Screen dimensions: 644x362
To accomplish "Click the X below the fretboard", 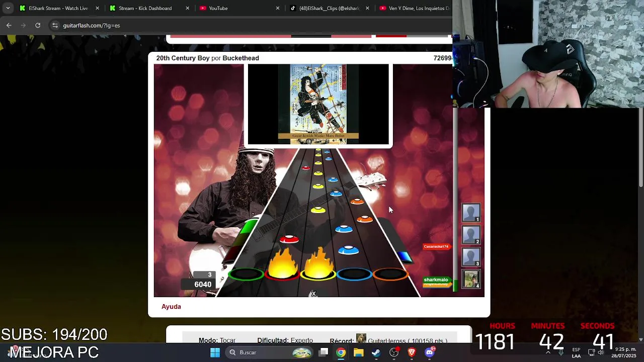I will (313, 294).
